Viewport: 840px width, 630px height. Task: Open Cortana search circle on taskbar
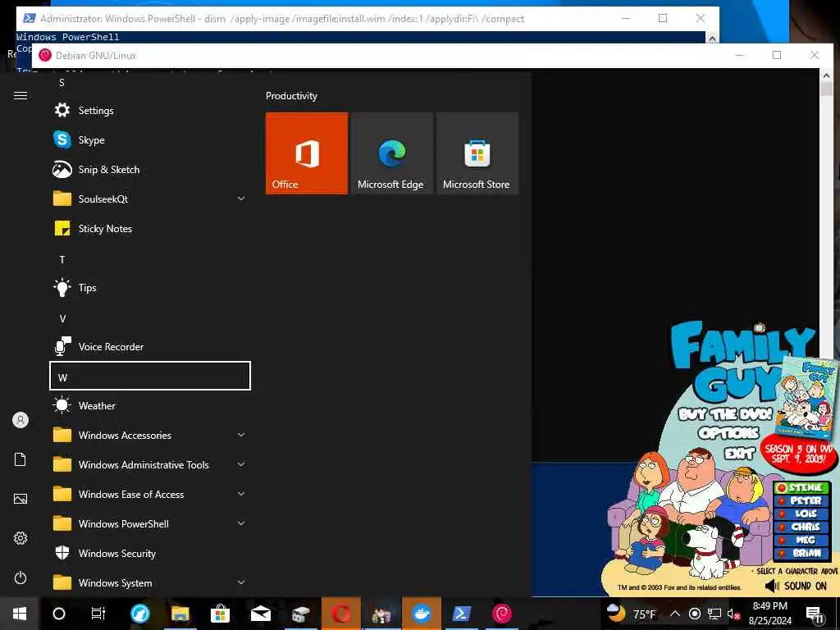point(59,614)
